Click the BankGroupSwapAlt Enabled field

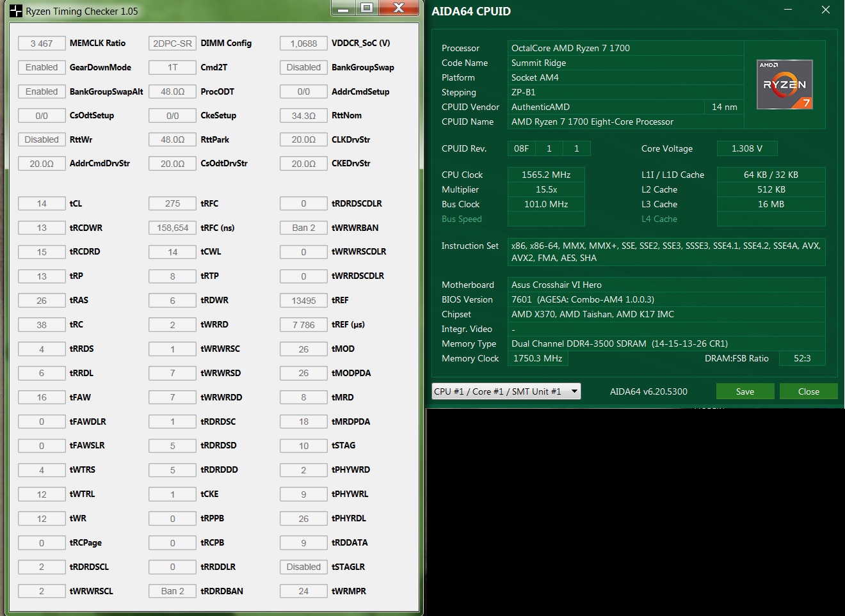point(42,91)
